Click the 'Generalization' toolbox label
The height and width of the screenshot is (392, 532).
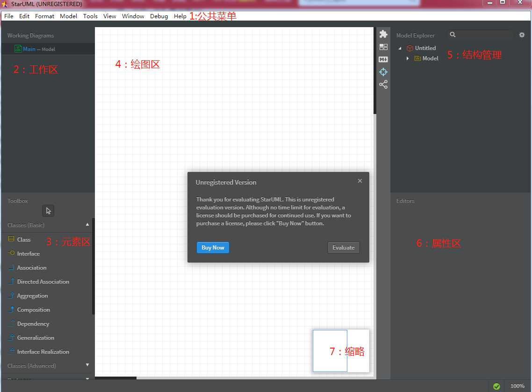click(36, 338)
